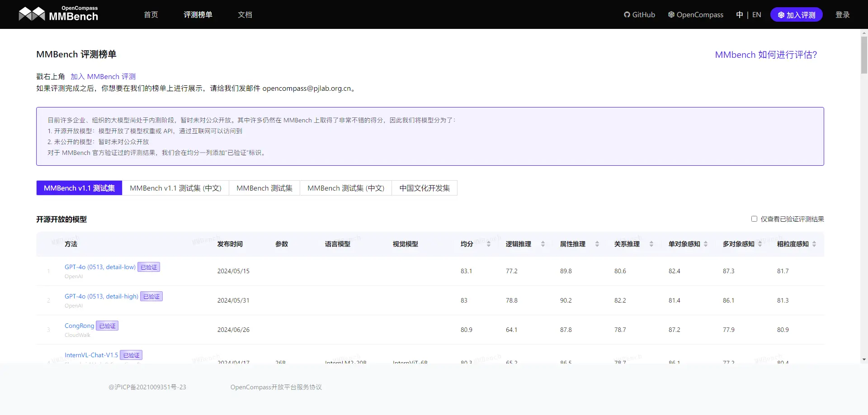Screen dimensions: 868x415
Task: Select the MMBench v1.1 测试集 tab
Action: pyautogui.click(x=79, y=188)
